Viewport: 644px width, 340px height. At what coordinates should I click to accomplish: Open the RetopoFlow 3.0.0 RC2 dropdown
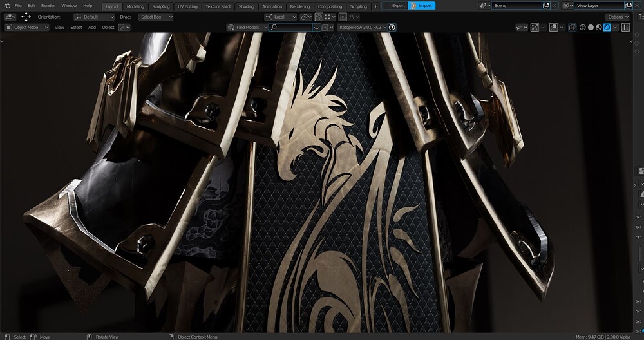[x=362, y=28]
